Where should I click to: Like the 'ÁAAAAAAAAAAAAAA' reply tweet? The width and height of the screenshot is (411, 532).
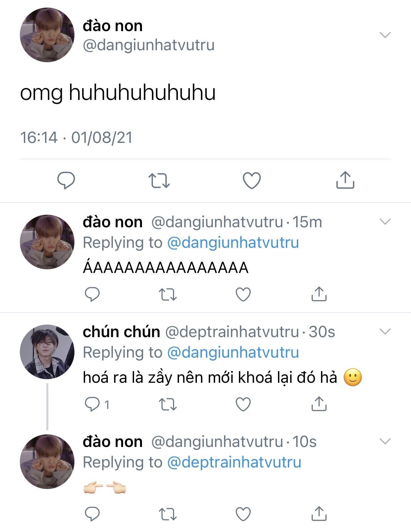click(x=243, y=294)
